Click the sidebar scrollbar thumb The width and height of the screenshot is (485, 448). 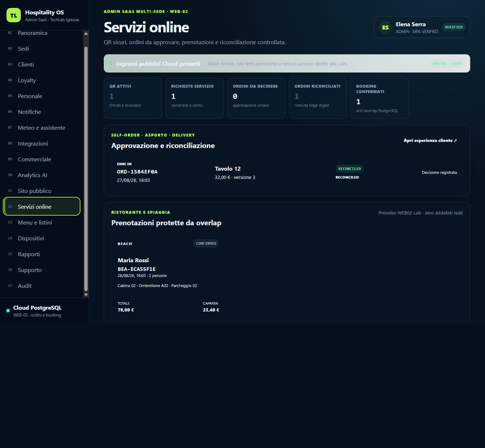(x=86, y=169)
